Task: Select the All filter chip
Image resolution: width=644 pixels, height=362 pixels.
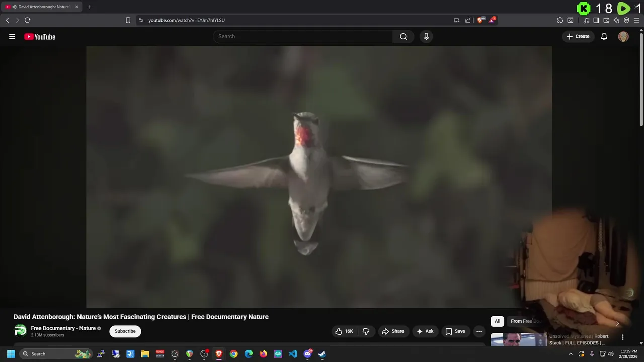Action: (x=497, y=321)
